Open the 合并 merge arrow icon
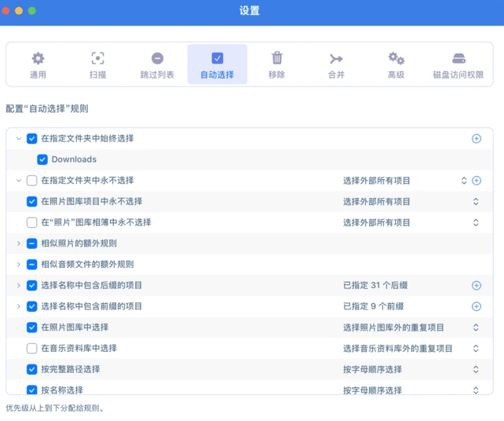The image size is (504, 421). 336,59
